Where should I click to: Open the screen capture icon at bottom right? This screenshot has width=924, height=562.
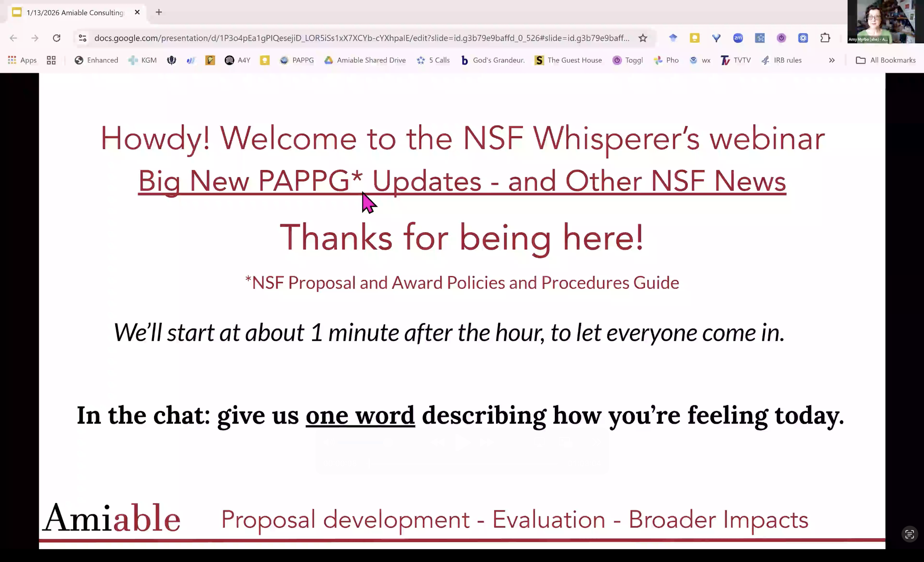click(909, 534)
